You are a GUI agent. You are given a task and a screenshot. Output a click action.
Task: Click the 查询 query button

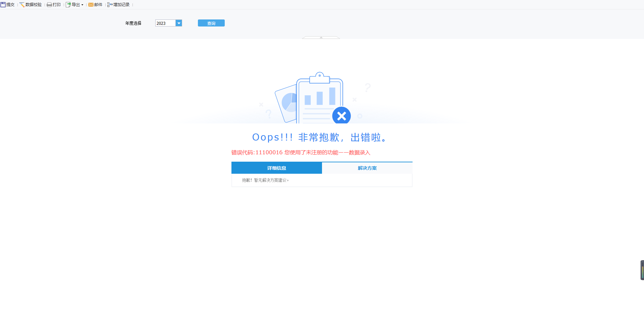(x=211, y=23)
